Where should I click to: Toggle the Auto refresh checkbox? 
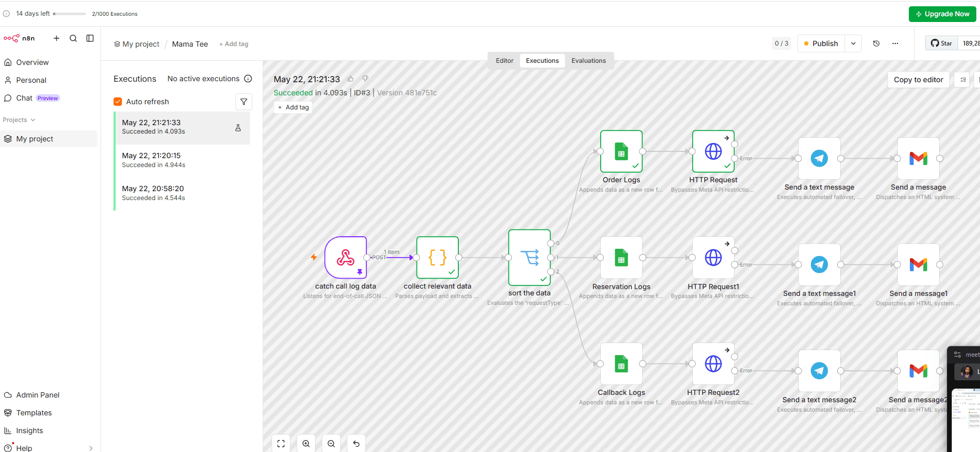pos(118,102)
